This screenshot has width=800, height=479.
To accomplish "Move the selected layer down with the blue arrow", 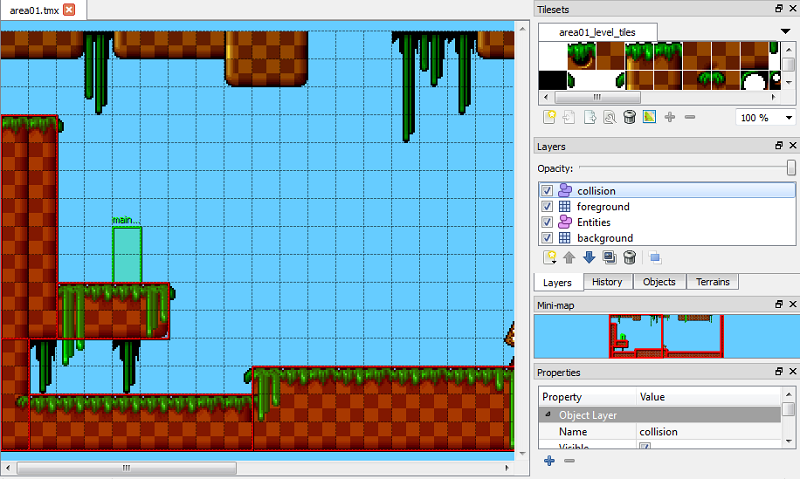I will coord(589,258).
